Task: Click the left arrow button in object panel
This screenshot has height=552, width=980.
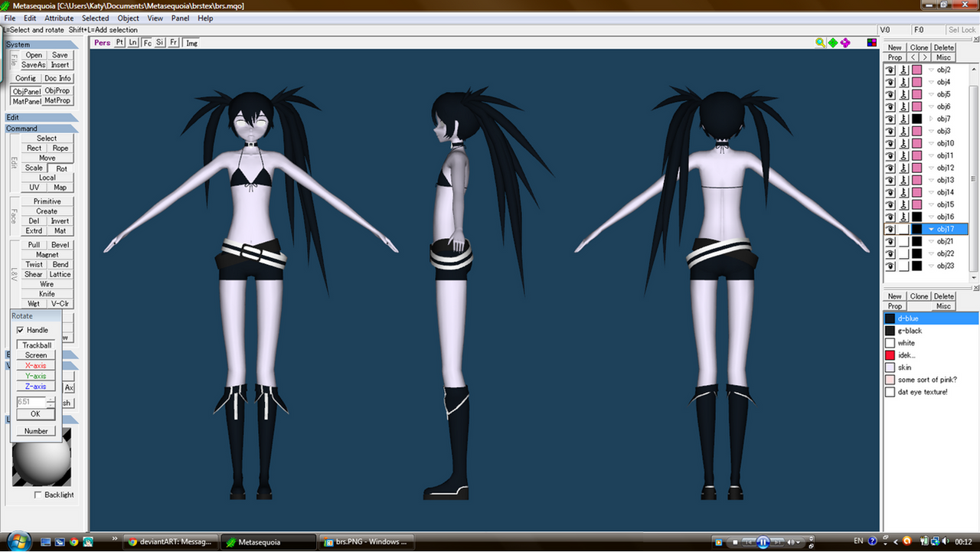Action: pos(913,57)
